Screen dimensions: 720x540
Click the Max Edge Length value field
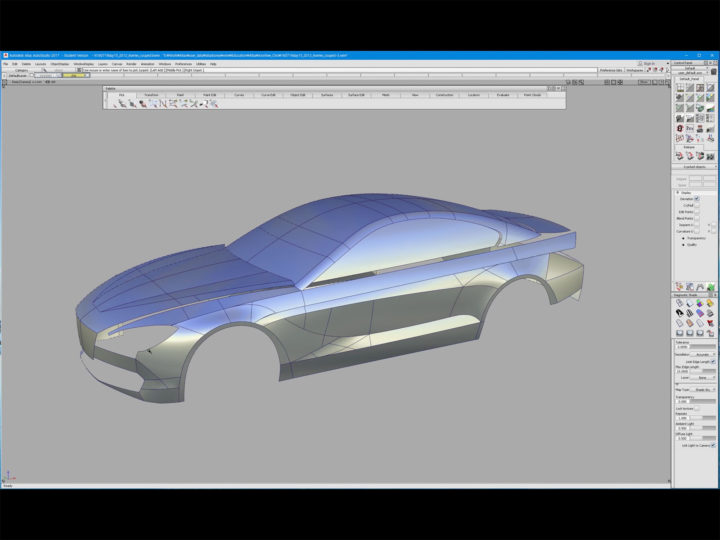point(682,371)
